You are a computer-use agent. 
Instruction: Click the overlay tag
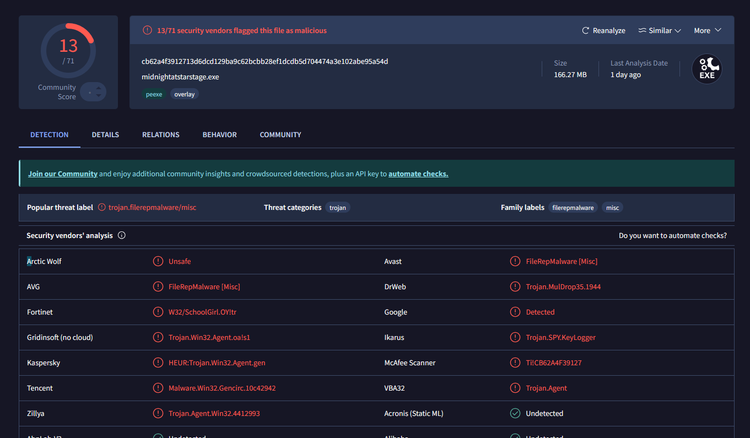184,95
